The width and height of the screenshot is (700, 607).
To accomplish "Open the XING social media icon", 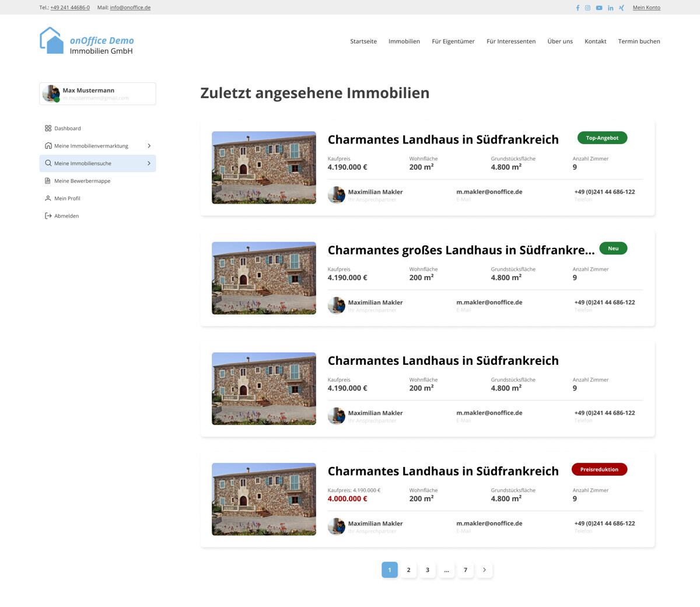I will (621, 8).
